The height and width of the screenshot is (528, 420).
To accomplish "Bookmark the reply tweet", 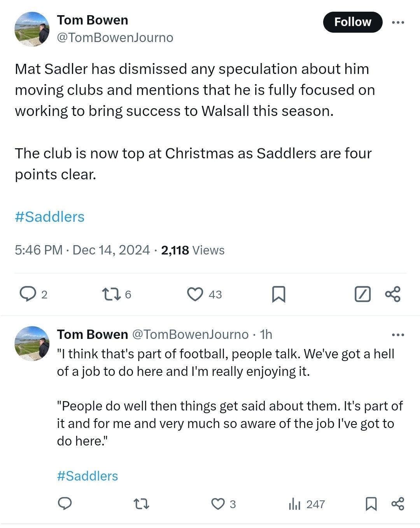I will pyautogui.click(x=371, y=504).
